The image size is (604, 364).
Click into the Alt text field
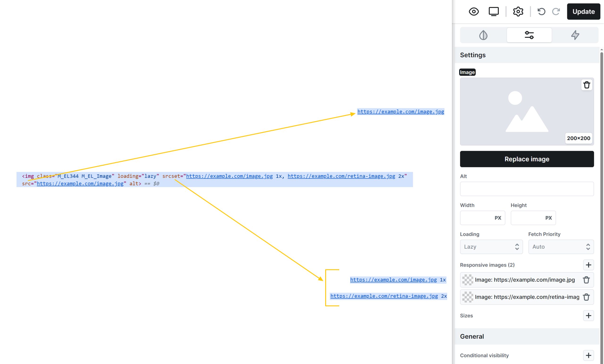pos(527,189)
